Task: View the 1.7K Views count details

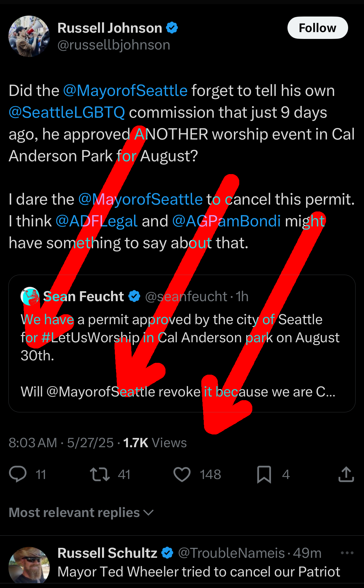Action: point(155,443)
